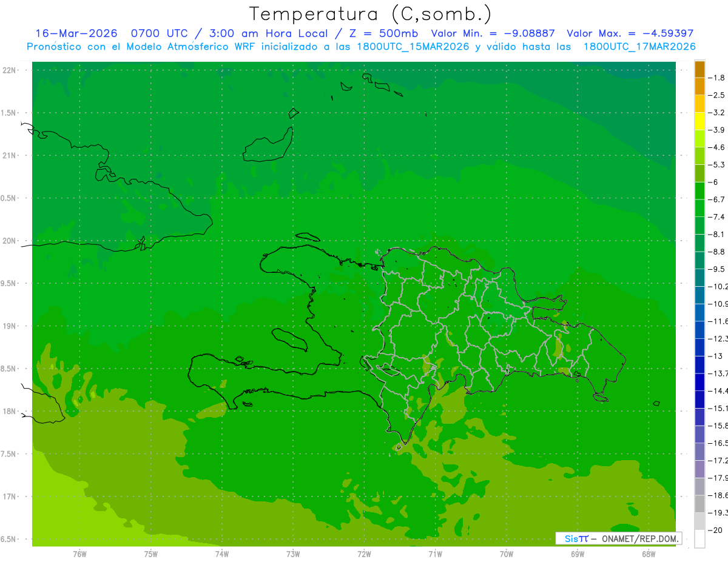Select the lime swatch between -3.9 and -4.6
Image resolution: width=728 pixels, height=562 pixels.
click(699, 138)
